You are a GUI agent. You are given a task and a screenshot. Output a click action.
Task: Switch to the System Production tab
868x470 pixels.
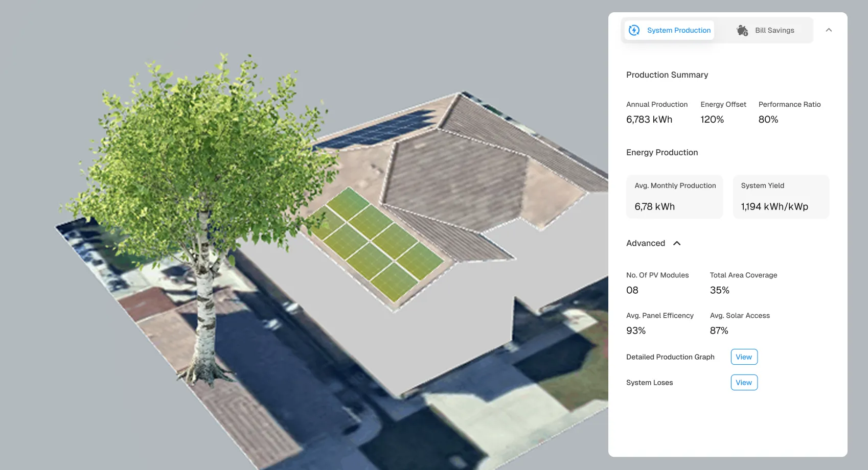669,30
